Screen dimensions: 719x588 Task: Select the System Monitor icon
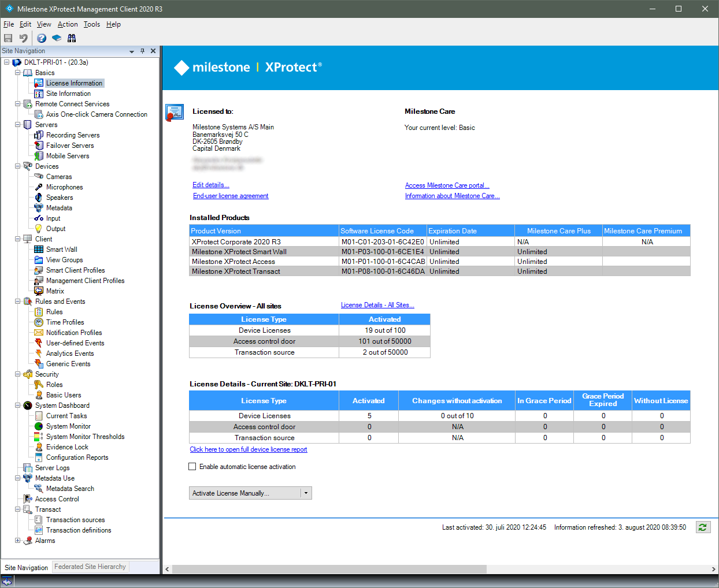pos(39,426)
